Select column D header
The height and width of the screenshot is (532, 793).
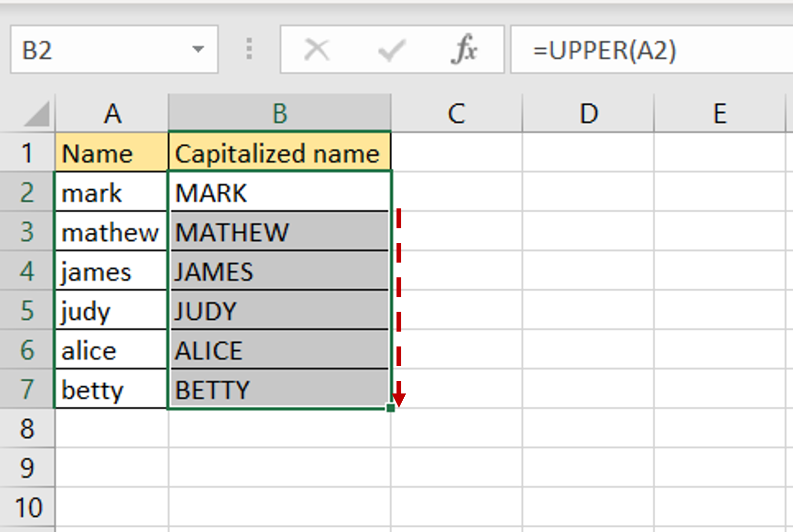tap(588, 114)
